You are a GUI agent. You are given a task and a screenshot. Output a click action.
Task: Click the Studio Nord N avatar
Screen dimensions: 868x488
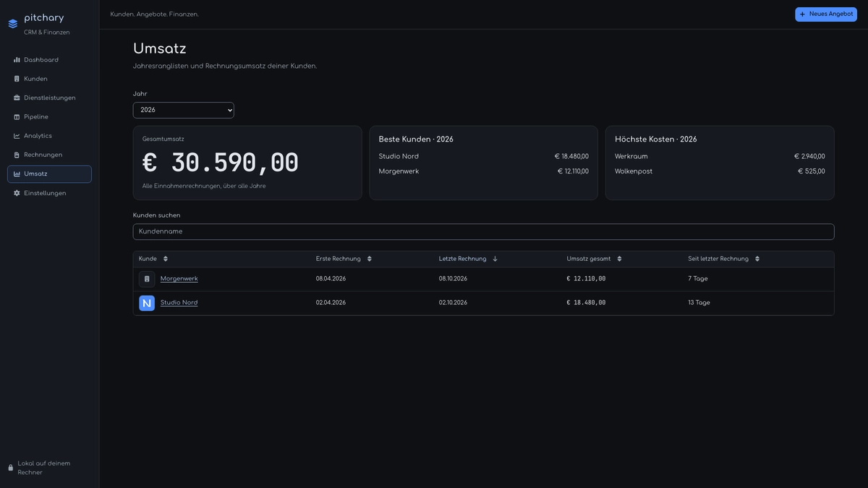click(x=147, y=303)
